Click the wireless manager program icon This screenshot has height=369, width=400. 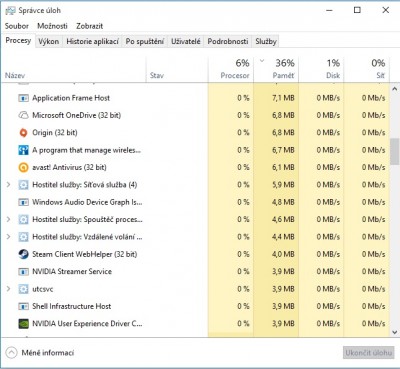23,150
